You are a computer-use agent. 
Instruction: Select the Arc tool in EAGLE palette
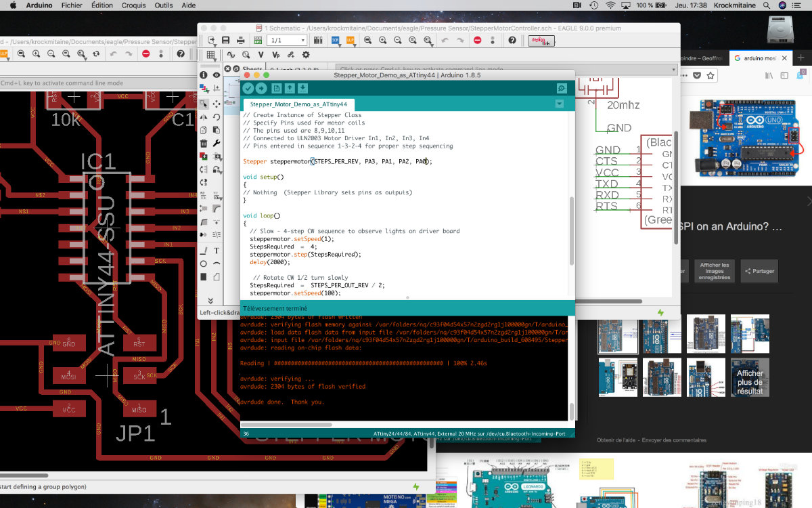217,263
